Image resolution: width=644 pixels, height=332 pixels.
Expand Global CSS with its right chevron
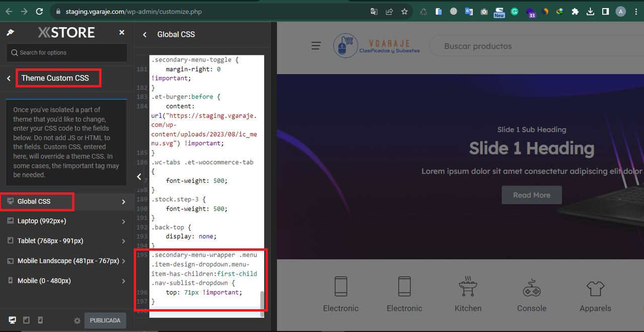pos(124,202)
